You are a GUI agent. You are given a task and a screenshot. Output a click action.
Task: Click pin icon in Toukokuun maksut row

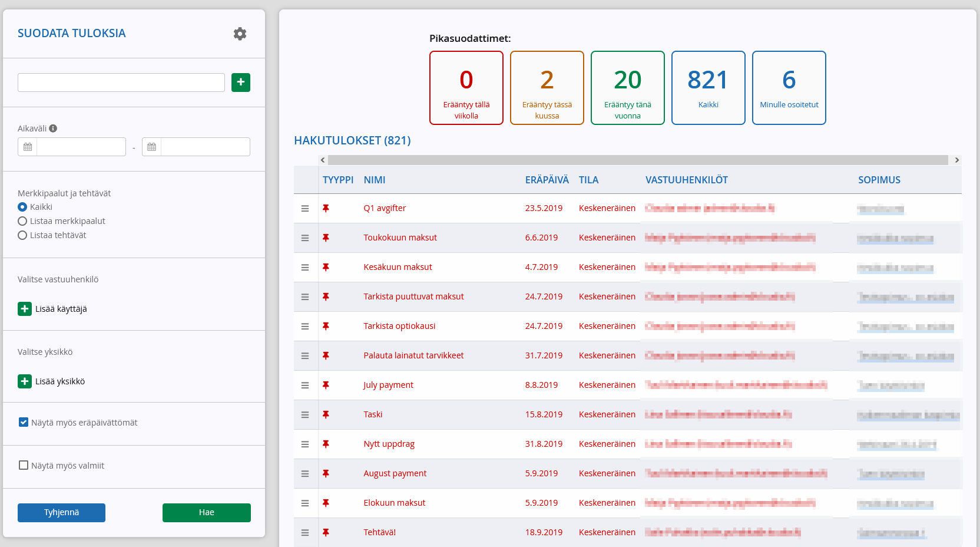[326, 238]
